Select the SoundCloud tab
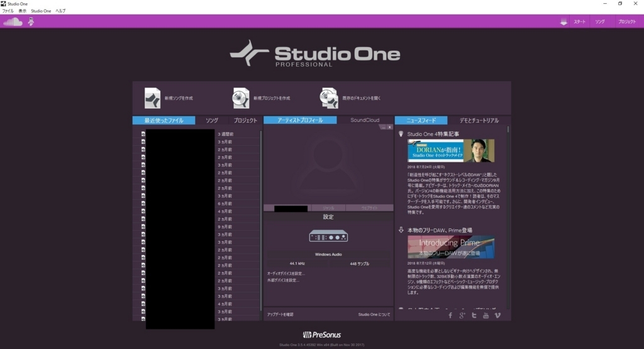Viewport: 644px width, 349px height. (365, 120)
